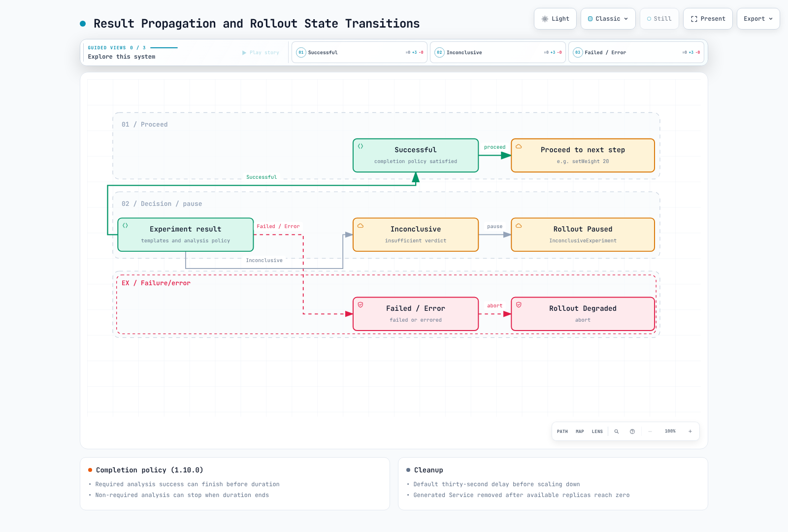Zoom out with the minus button
The image size is (788, 532).
650,432
